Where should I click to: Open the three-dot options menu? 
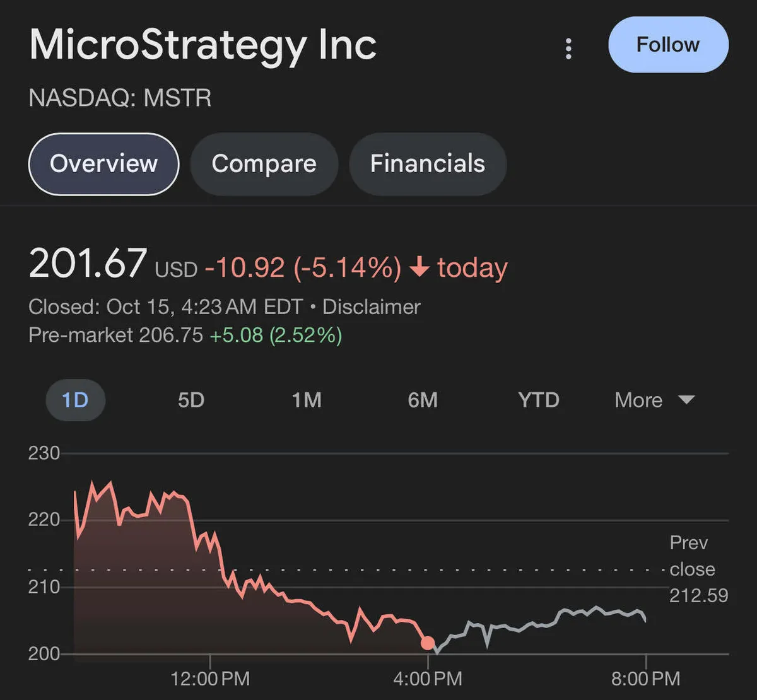pyautogui.click(x=568, y=49)
